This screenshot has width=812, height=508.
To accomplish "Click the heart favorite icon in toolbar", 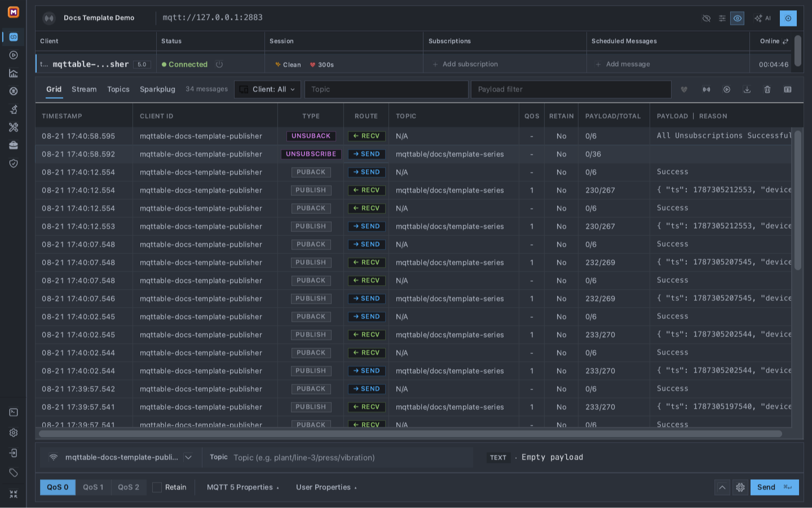I will coord(684,90).
